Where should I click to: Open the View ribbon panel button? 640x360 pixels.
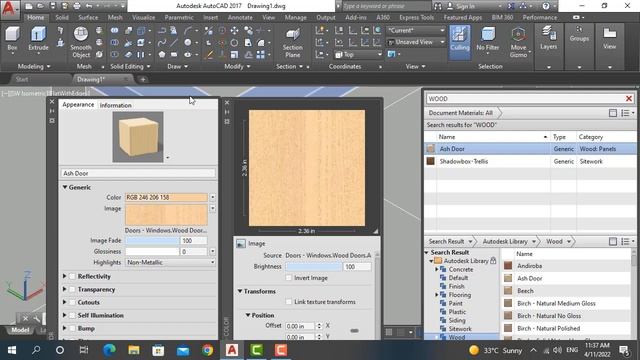tap(609, 38)
